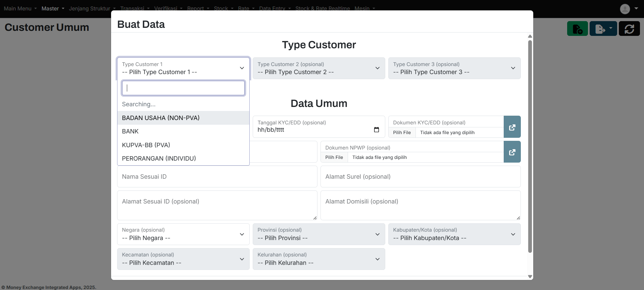Screen dimensions: 644x290
Task: Click the green add new file icon
Action: coord(577,29)
